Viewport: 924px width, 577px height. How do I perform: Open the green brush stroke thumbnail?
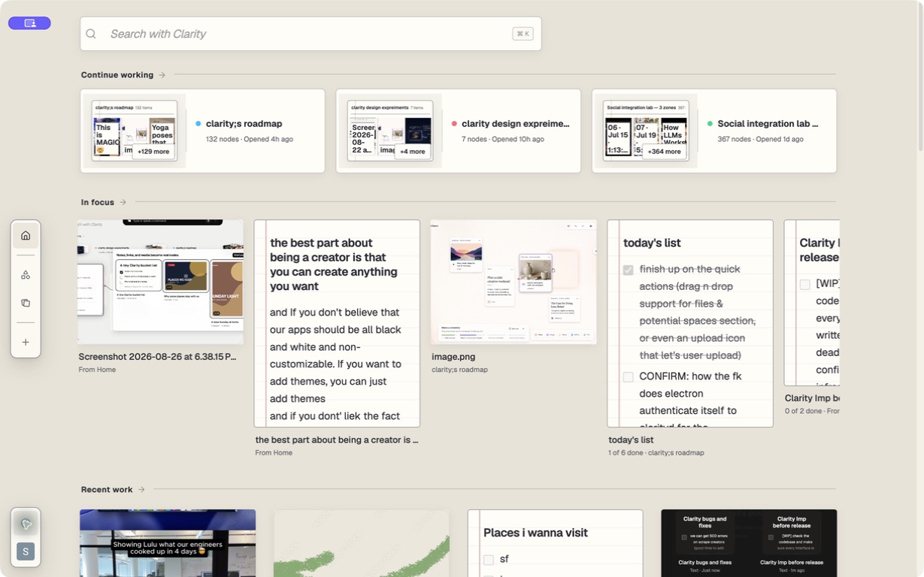coord(362,543)
